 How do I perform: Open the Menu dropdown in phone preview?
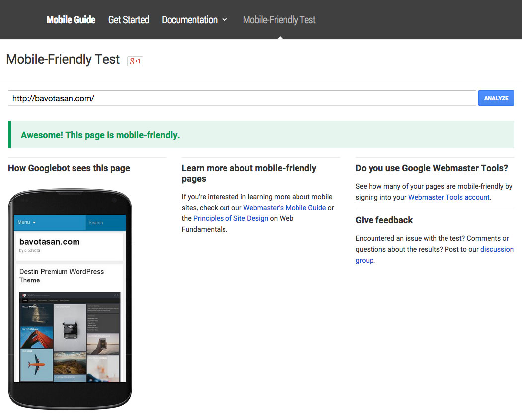pyautogui.click(x=27, y=222)
